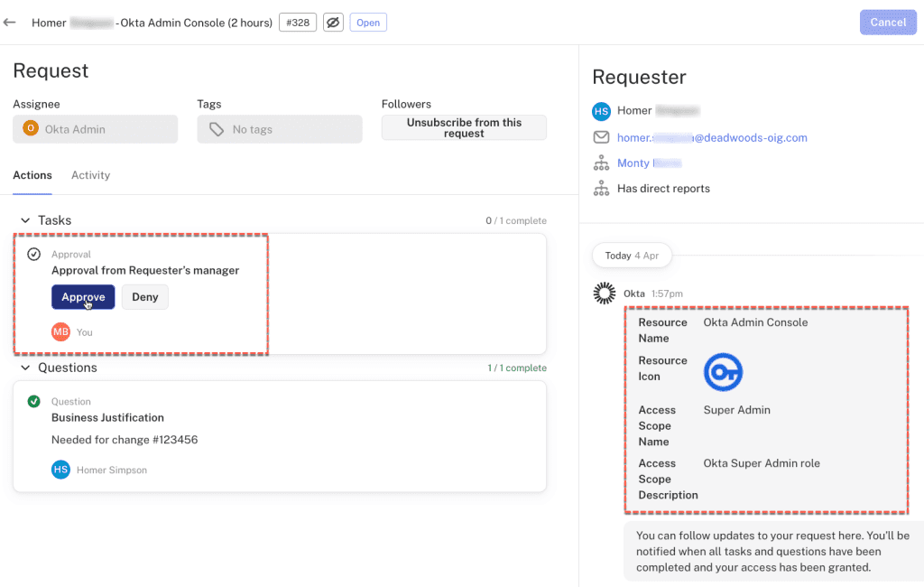Open the Okta Admin assignee field
924x587 pixels.
click(96, 129)
